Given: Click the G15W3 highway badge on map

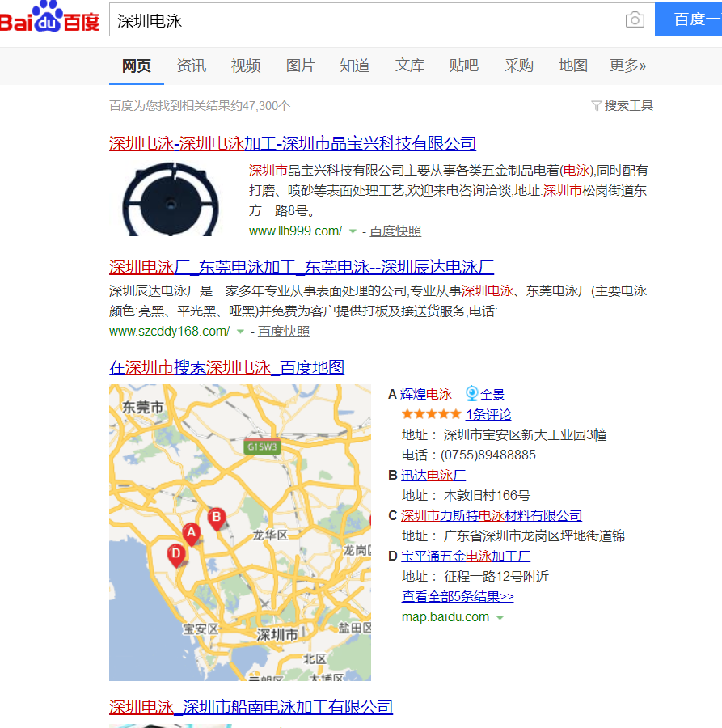Looking at the screenshot, I should click(x=262, y=447).
